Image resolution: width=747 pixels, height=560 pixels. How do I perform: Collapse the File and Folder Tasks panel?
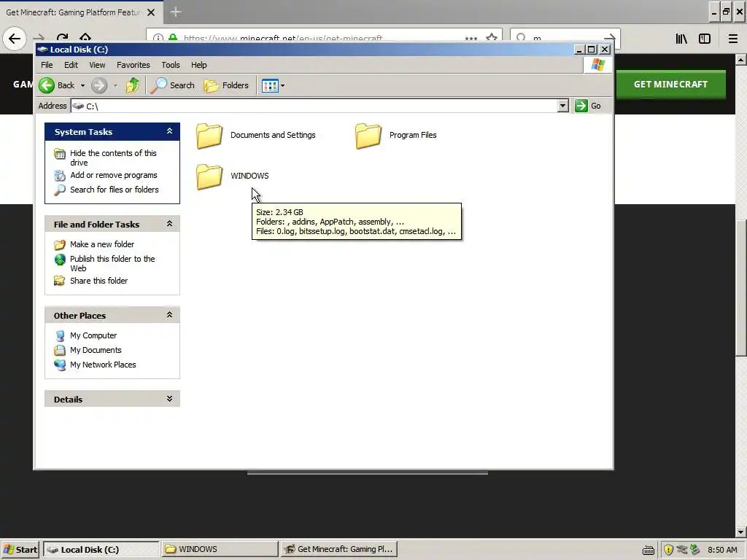tap(169, 224)
